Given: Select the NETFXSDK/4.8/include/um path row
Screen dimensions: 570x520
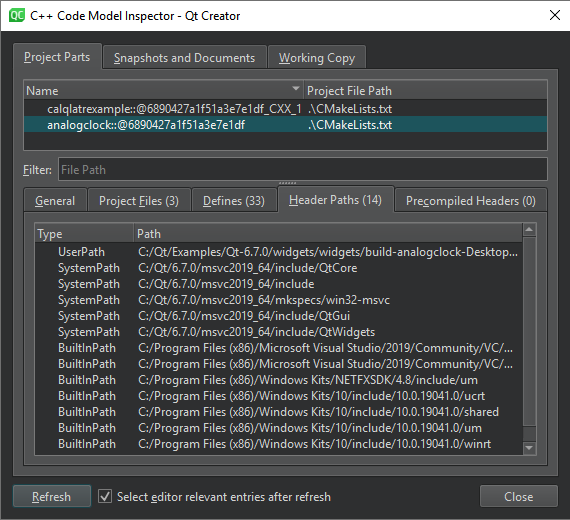Looking at the screenshot, I should click(x=279, y=380).
